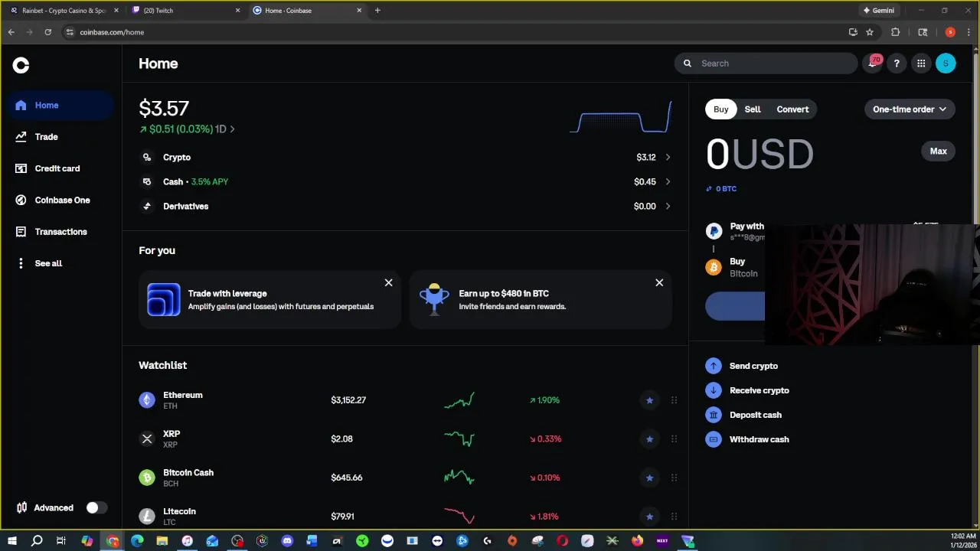
Task: Open Earn up to $480 in BTC promo
Action: tap(541, 299)
